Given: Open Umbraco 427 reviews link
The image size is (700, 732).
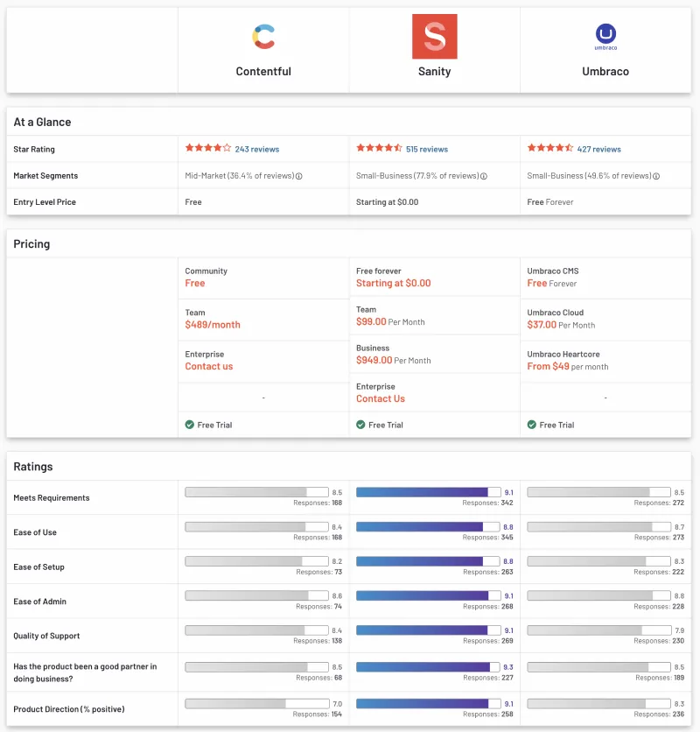Looking at the screenshot, I should tap(599, 150).
